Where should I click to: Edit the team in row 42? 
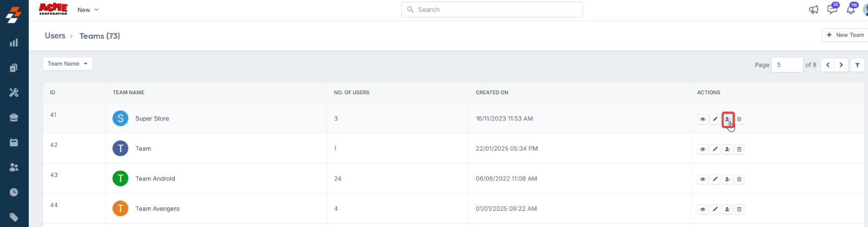(715, 149)
